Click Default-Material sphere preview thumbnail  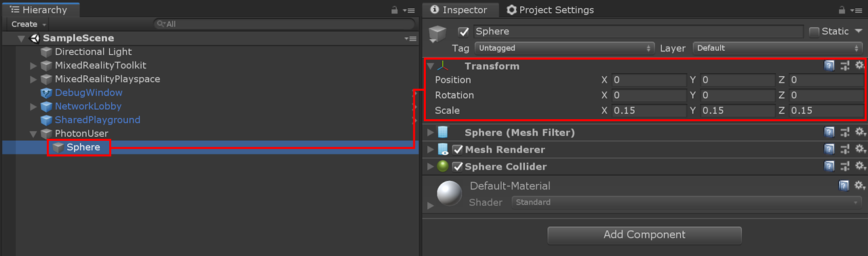point(449,194)
